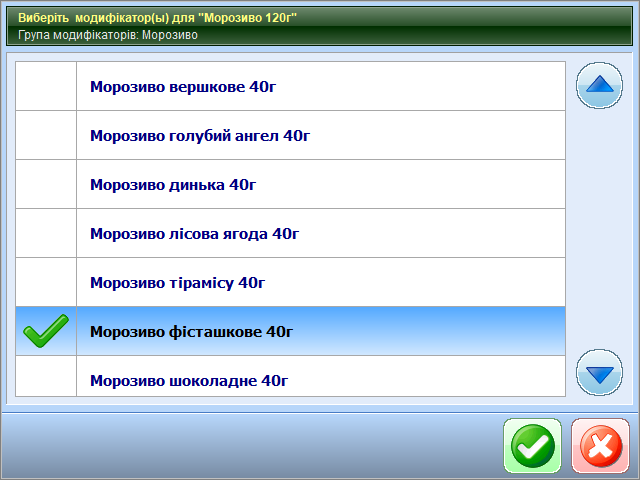
Task: Enable checkbox next to Морозиво динька 40г
Action: (x=46, y=184)
